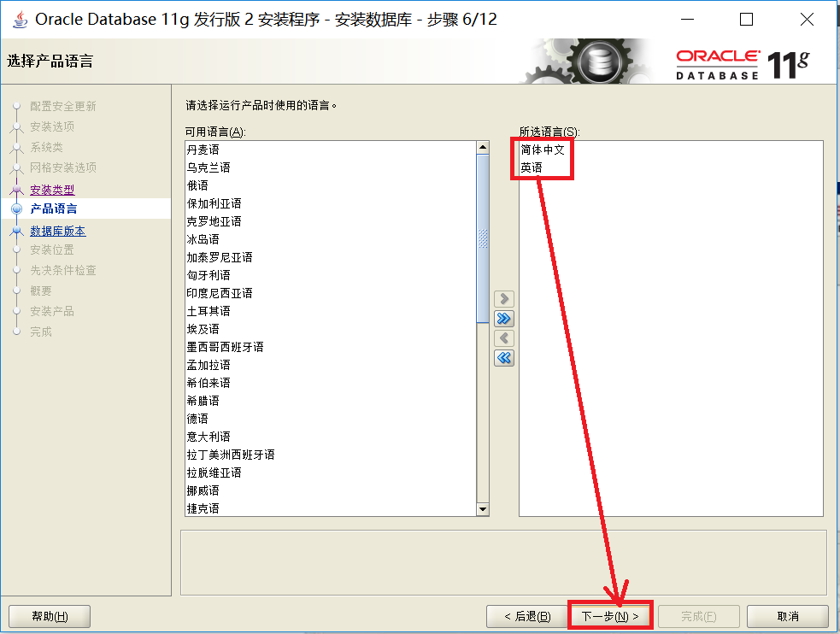The height and width of the screenshot is (634, 840).
Task: Select 丹麦语 in available languages
Action: point(331,150)
